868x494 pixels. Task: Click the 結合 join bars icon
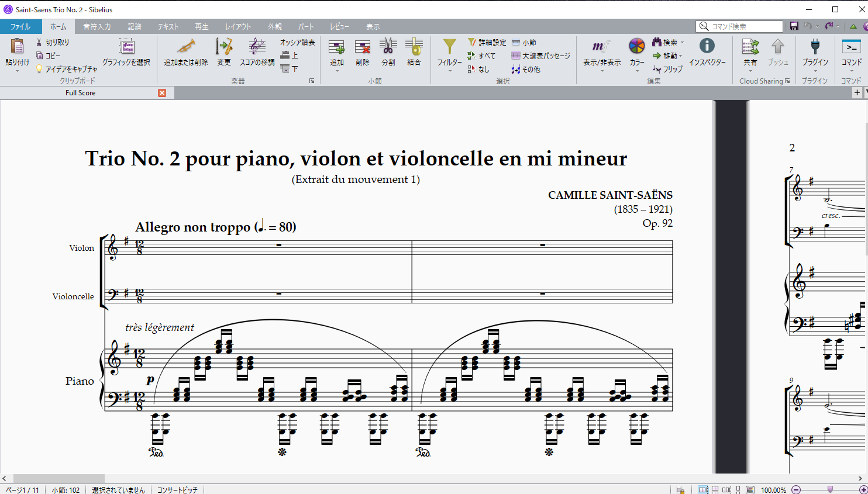pos(414,47)
